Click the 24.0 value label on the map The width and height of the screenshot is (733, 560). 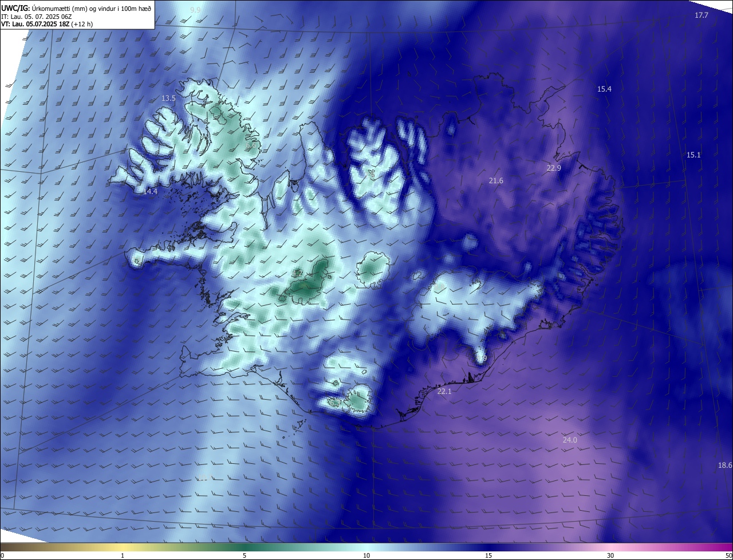pos(570,440)
